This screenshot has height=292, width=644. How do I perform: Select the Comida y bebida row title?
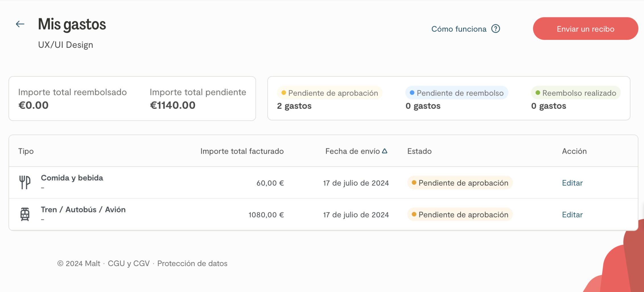coord(72,178)
